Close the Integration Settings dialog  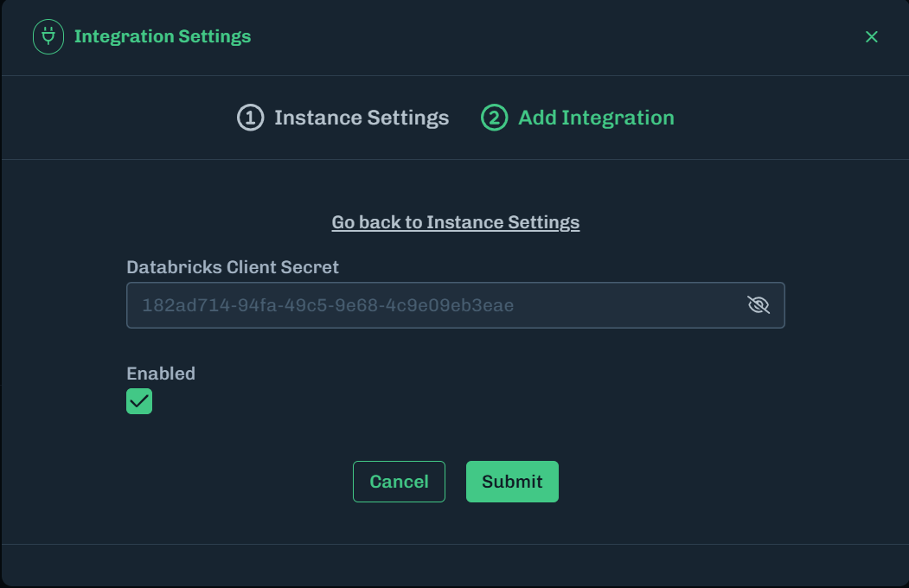pyautogui.click(x=871, y=36)
